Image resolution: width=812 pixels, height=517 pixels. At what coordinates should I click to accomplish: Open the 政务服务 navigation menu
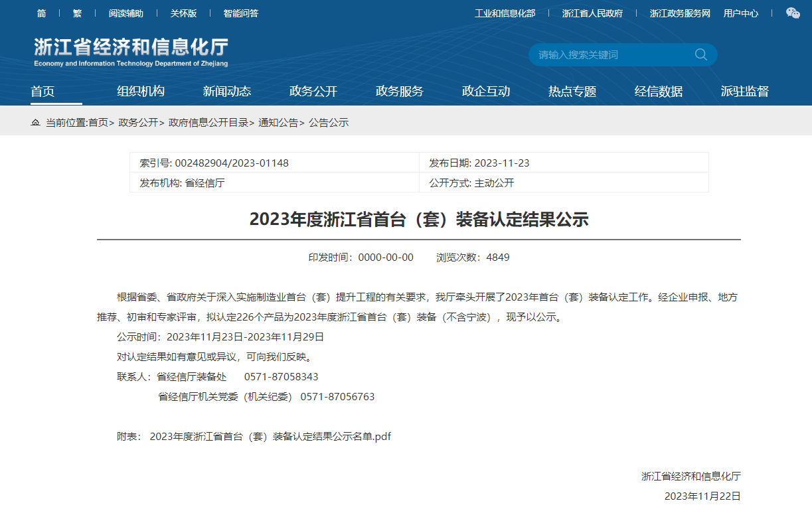tap(400, 92)
